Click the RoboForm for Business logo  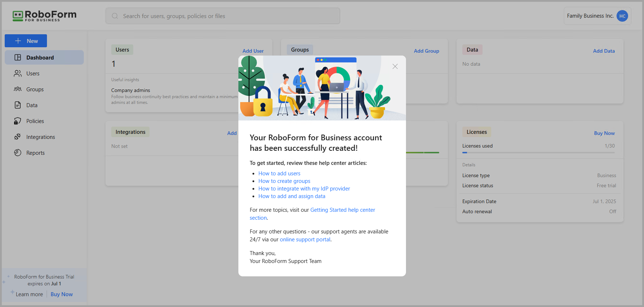coord(44,16)
